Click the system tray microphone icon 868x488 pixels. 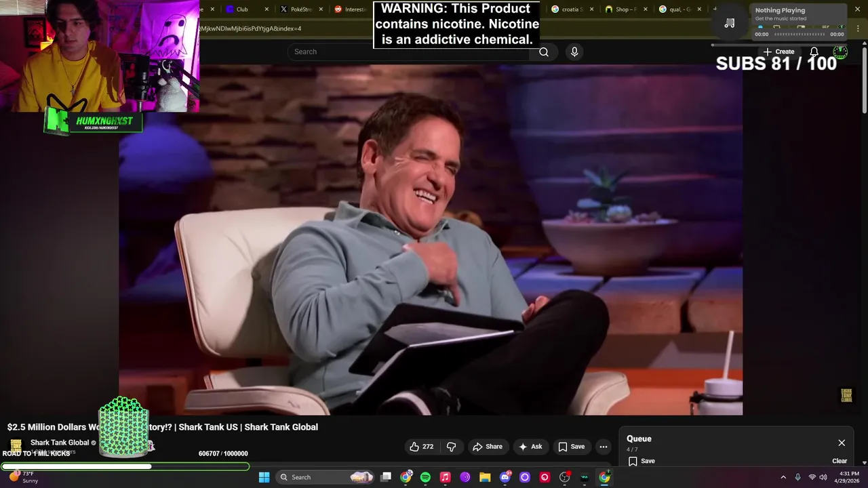797,477
